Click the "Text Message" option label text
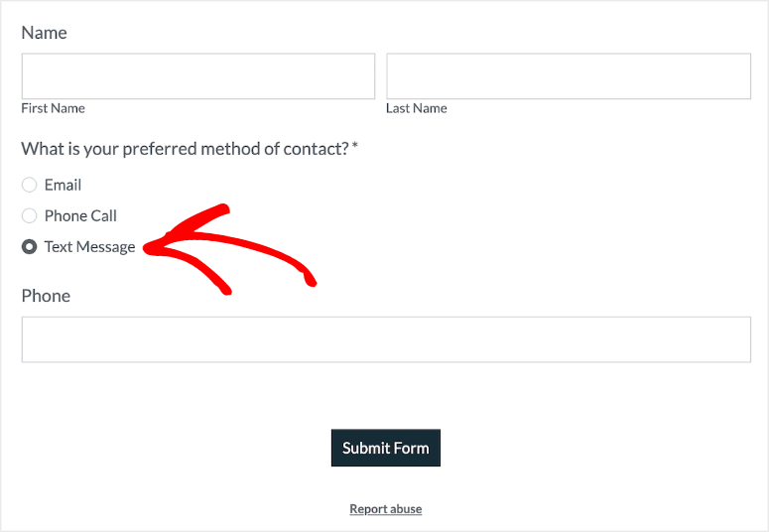The height and width of the screenshot is (532, 769). coord(89,247)
